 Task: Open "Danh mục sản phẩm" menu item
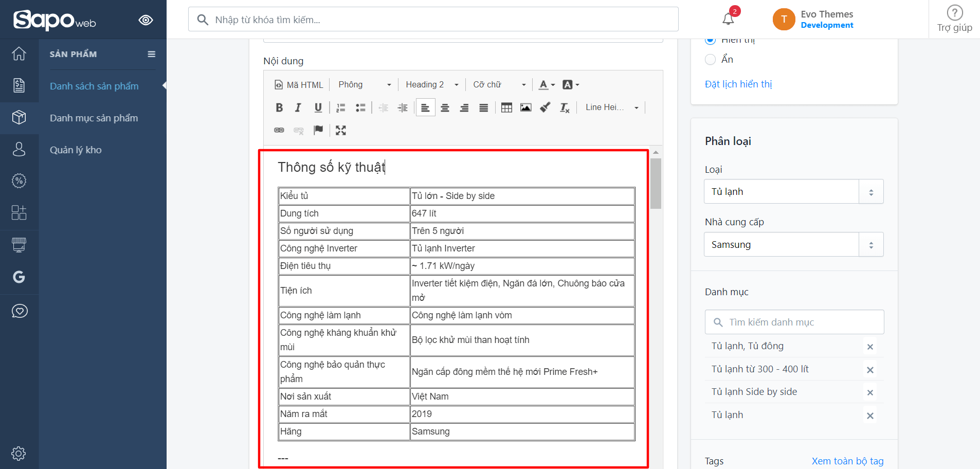pos(94,118)
